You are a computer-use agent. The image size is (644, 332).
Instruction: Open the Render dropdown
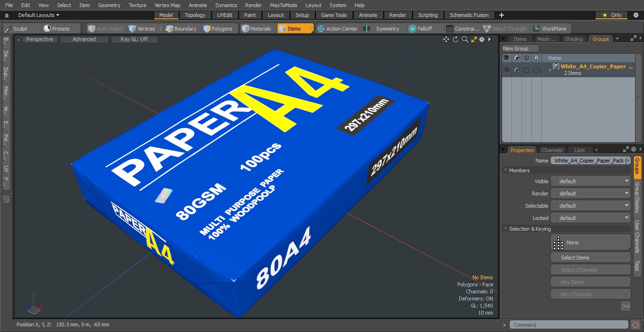click(591, 194)
